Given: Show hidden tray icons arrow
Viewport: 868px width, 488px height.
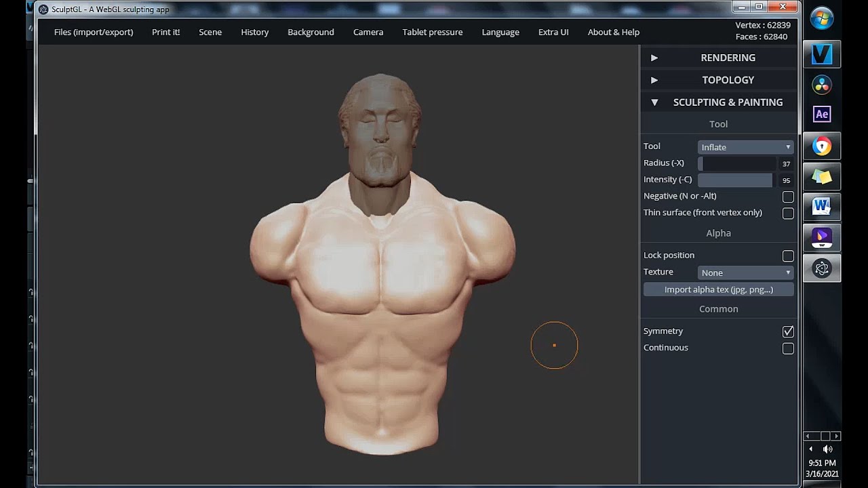Looking at the screenshot, I should click(811, 449).
